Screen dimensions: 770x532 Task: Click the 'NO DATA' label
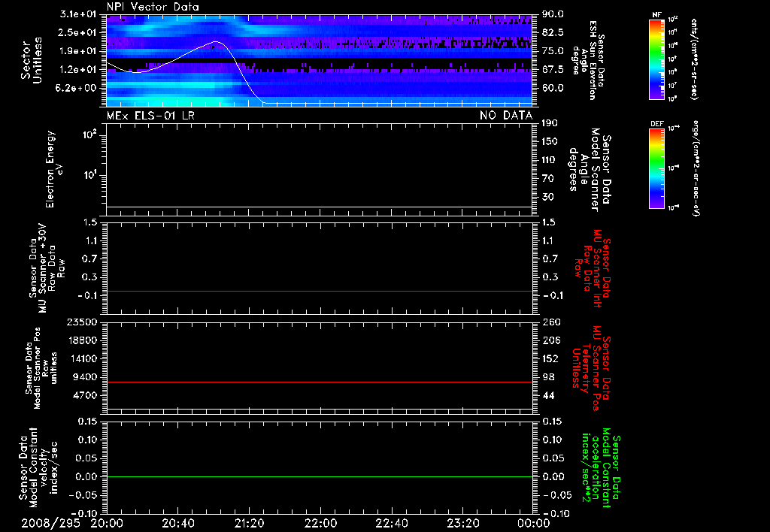[506, 116]
